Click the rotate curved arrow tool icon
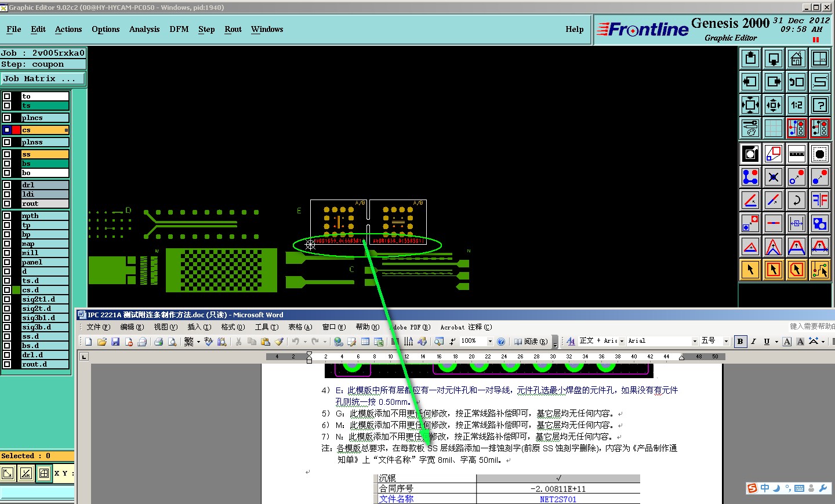Image resolution: width=835 pixels, height=504 pixels. 797,200
